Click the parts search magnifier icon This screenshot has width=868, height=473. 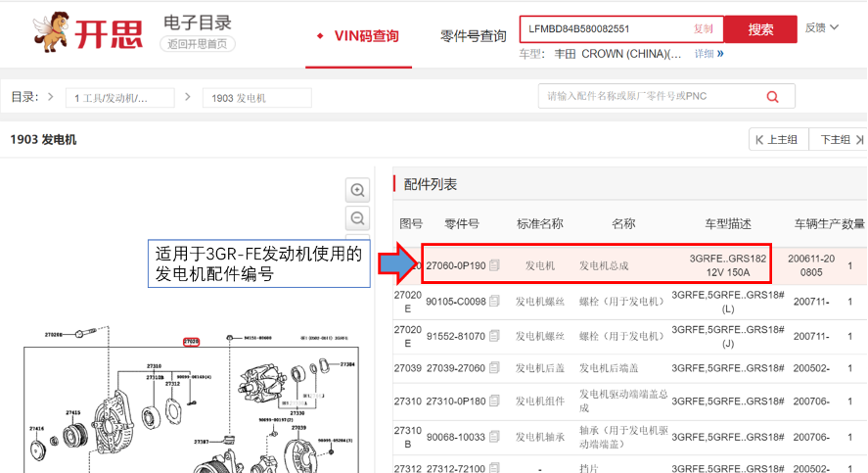(x=772, y=97)
